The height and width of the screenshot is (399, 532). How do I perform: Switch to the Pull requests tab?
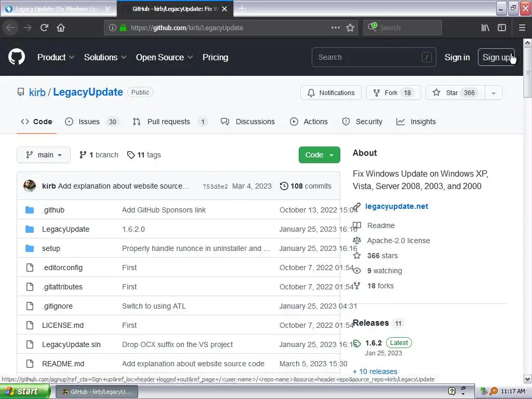(x=170, y=122)
